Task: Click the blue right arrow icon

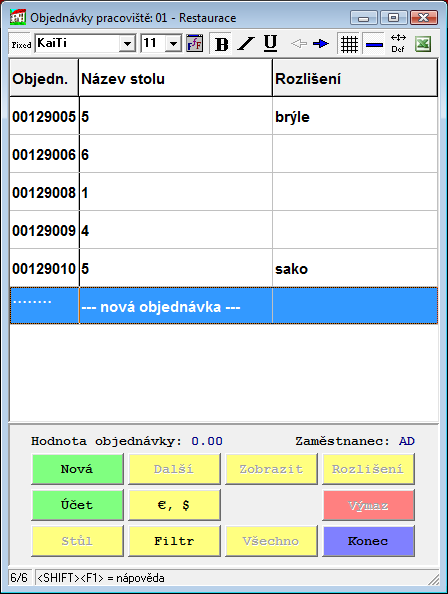Action: [x=321, y=44]
